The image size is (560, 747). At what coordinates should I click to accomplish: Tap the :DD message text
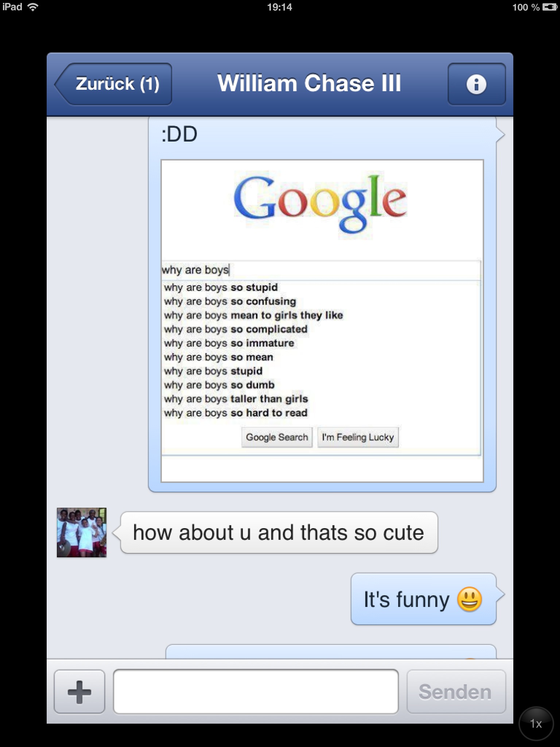[179, 134]
